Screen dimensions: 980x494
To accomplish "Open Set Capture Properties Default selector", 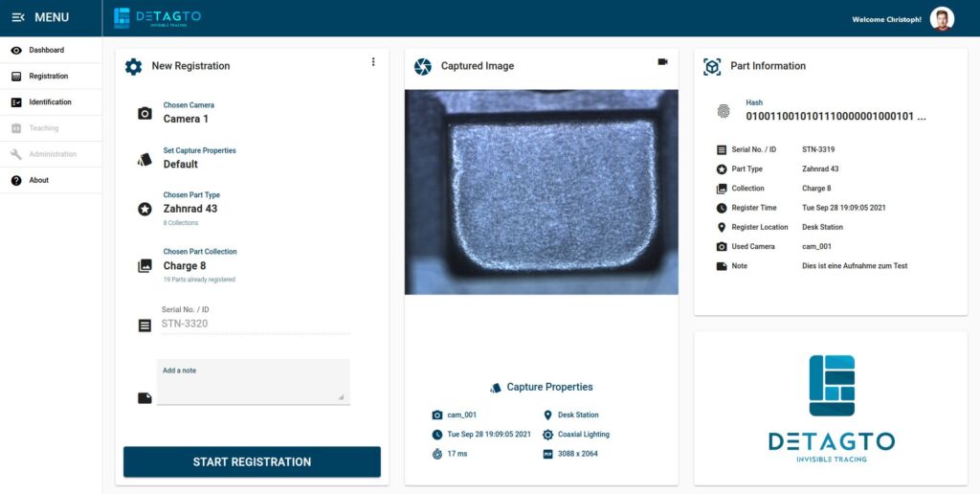I will (x=181, y=164).
